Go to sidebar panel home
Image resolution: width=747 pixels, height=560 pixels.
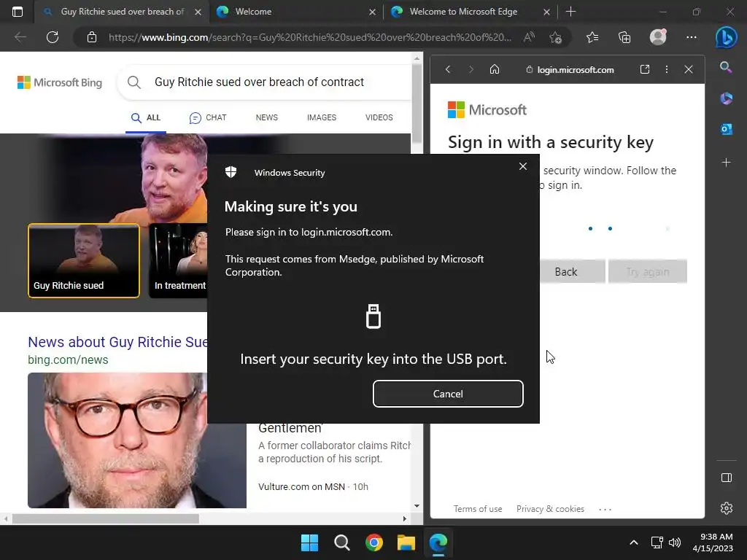click(x=495, y=69)
